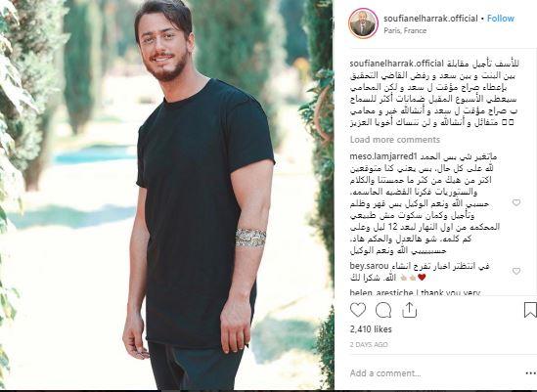Image resolution: width=537 pixels, height=392 pixels.
Task: Open header username soufianelharrak.official
Action: (x=430, y=19)
